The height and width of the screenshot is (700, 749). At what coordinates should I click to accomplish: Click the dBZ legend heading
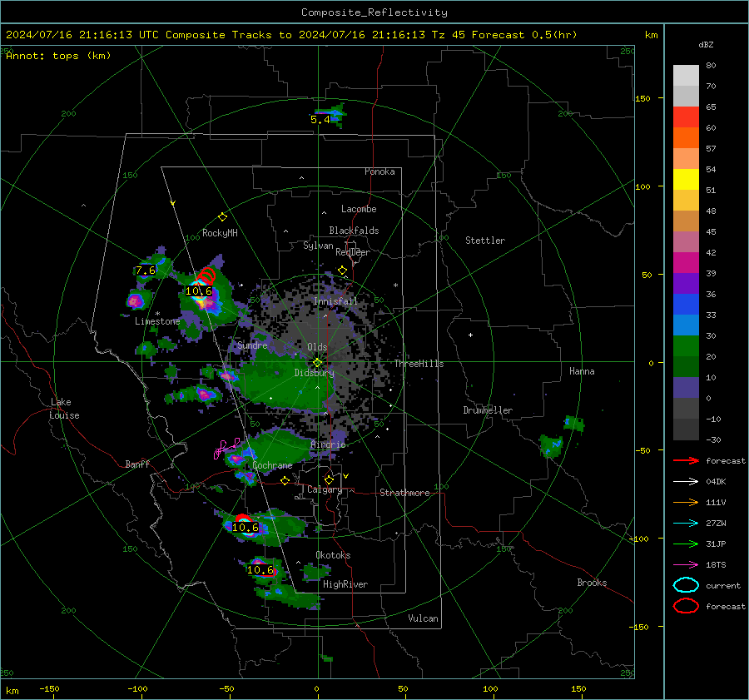706,45
